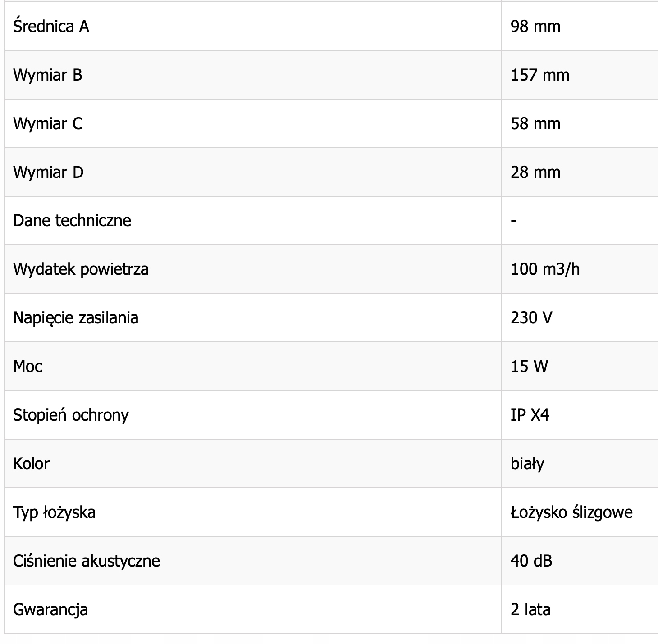This screenshot has height=644, width=658.
Task: Select the "biały" color value
Action: pos(527,464)
